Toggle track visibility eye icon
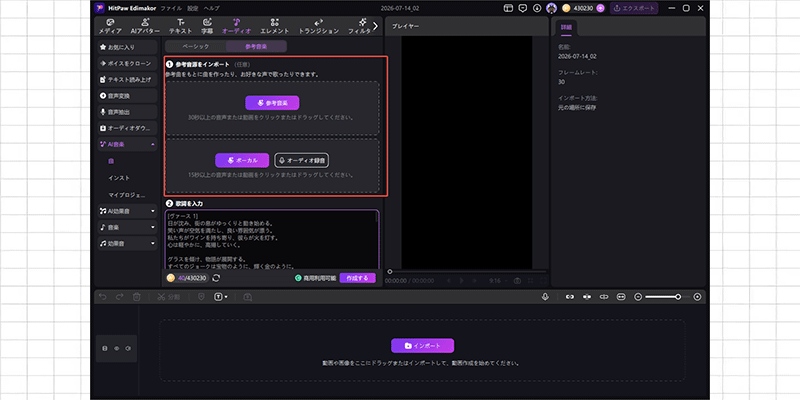The width and height of the screenshot is (800, 400). (116, 348)
